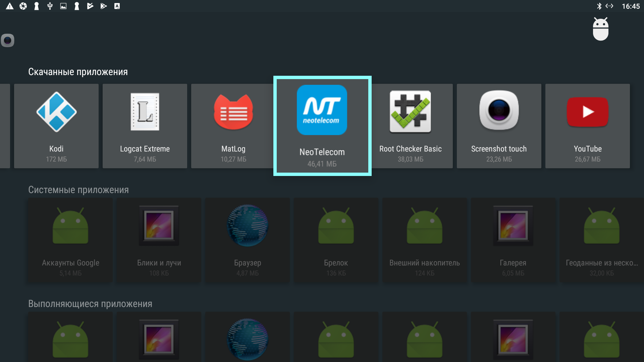This screenshot has height=362, width=644.
Task: Click the Root Checker Basic label
Action: click(411, 149)
